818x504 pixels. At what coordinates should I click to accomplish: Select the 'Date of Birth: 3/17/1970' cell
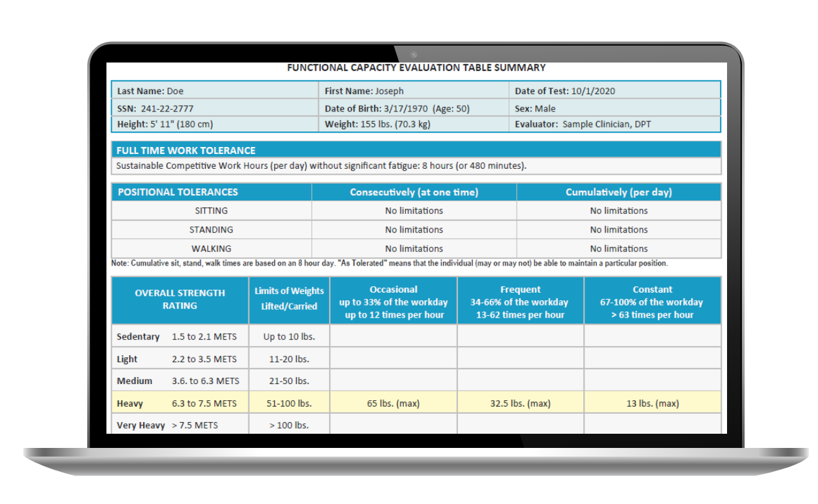414,108
